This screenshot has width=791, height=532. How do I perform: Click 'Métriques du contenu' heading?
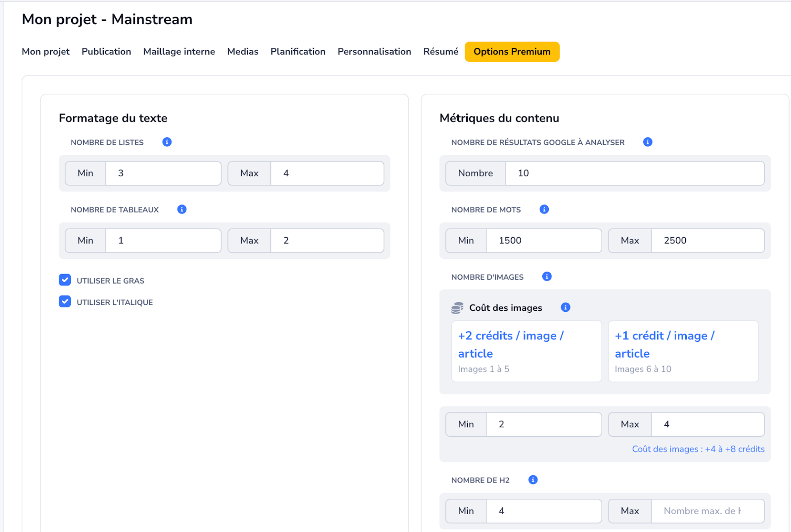[x=499, y=118]
